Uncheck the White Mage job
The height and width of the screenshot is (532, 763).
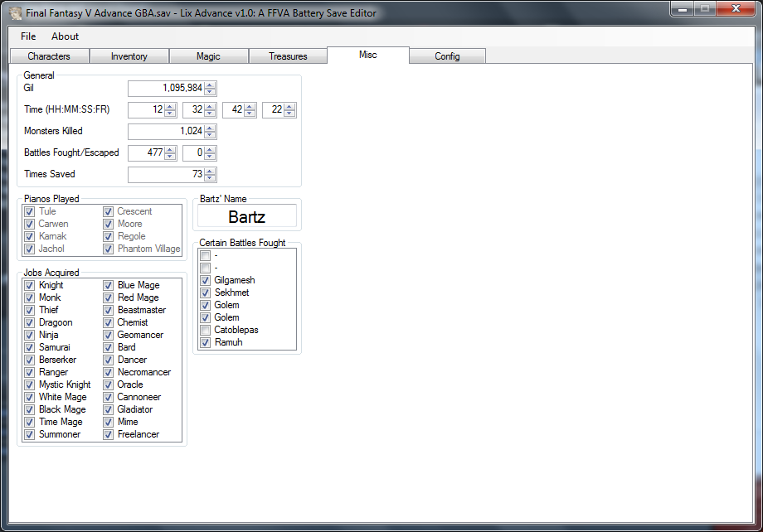click(30, 397)
